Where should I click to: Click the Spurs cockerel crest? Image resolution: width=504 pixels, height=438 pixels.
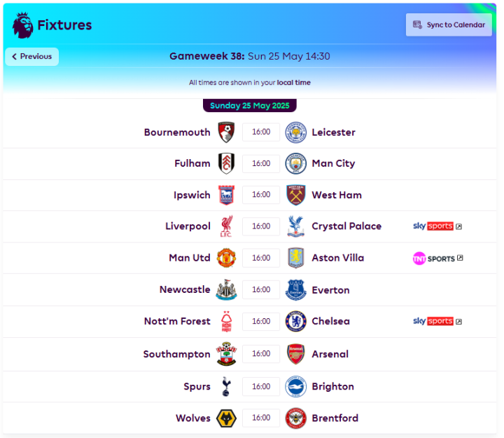click(226, 387)
